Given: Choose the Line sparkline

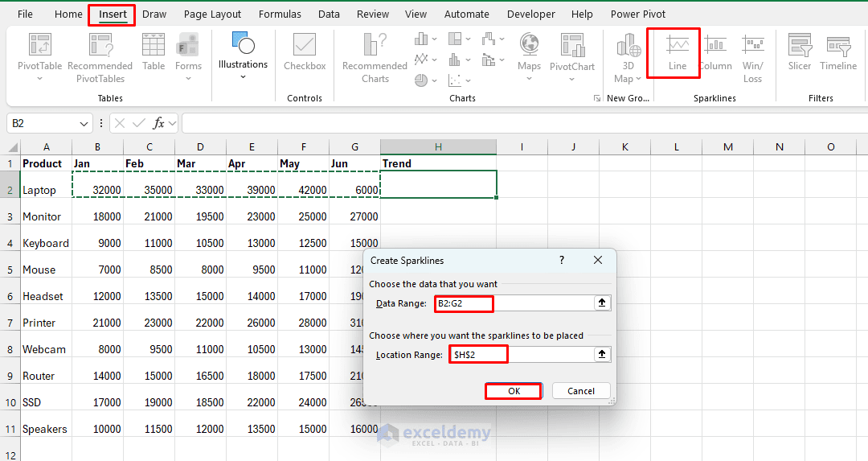Looking at the screenshot, I should click(x=678, y=52).
